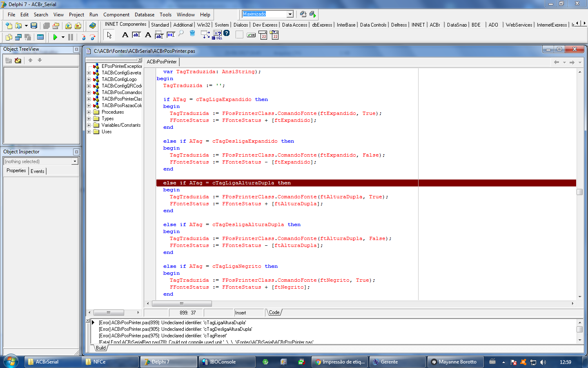
Task: Pick the magnifier component in the palette
Action: tap(181, 34)
